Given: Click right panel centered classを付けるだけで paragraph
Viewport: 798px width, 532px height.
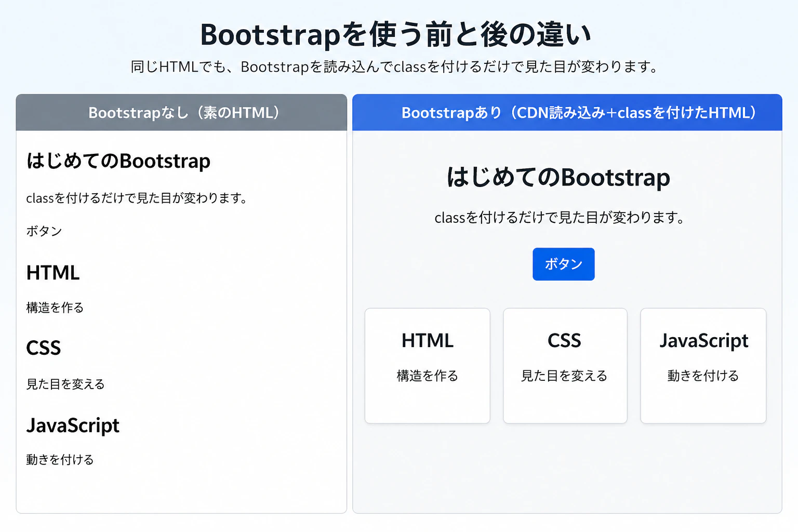Looking at the screenshot, I should [x=560, y=217].
